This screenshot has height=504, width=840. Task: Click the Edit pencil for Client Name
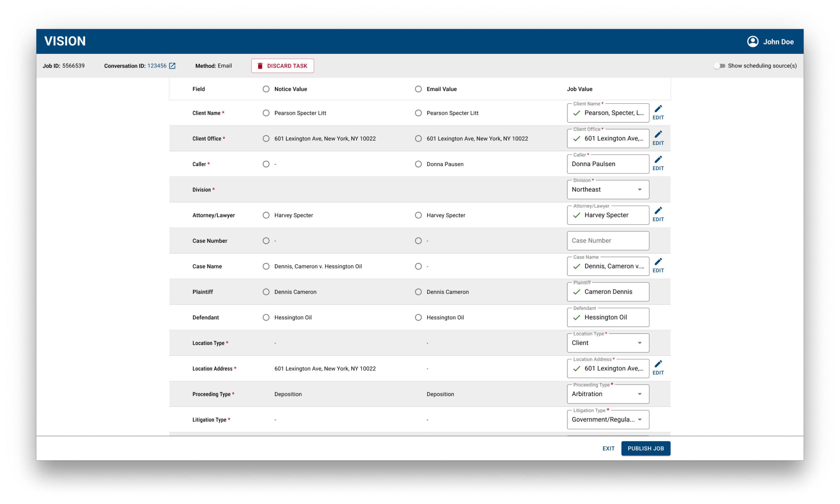point(658,112)
